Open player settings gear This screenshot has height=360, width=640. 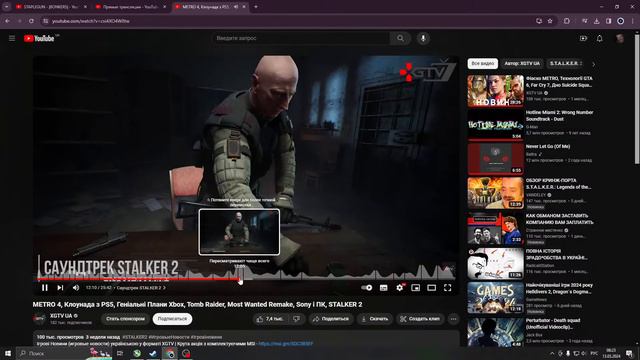coord(400,288)
